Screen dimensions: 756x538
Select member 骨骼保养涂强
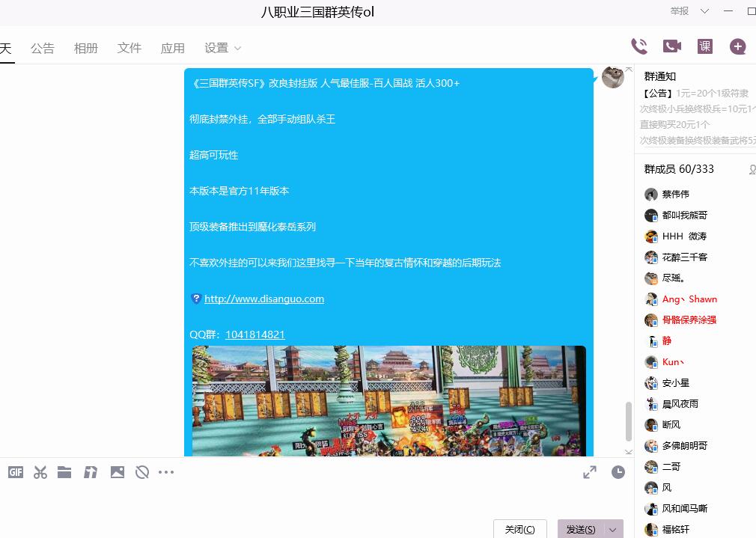(x=689, y=320)
